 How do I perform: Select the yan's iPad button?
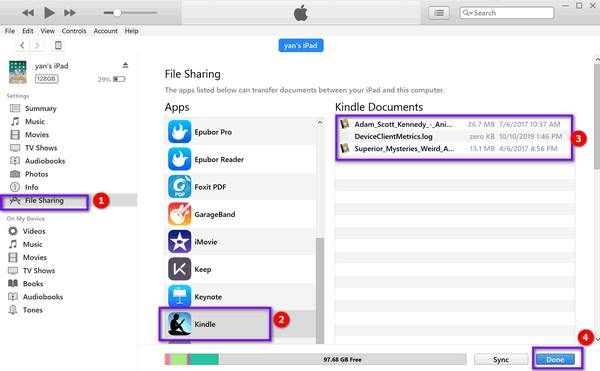click(301, 46)
